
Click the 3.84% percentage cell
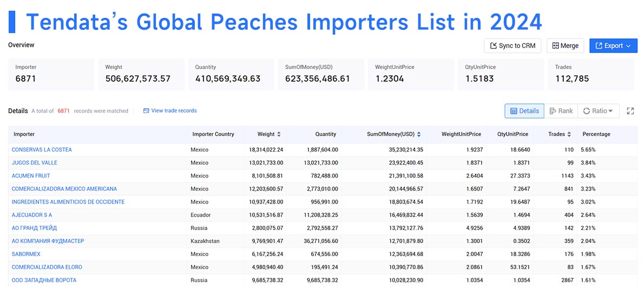click(588, 163)
